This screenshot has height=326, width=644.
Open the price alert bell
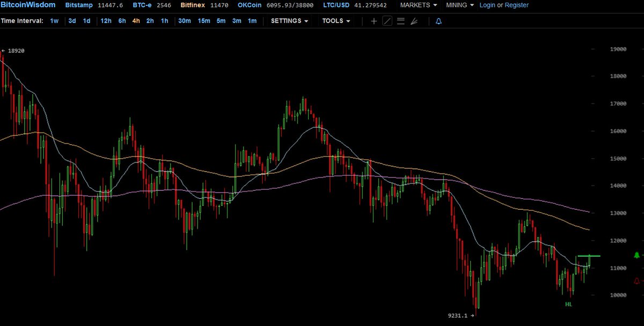click(438, 21)
